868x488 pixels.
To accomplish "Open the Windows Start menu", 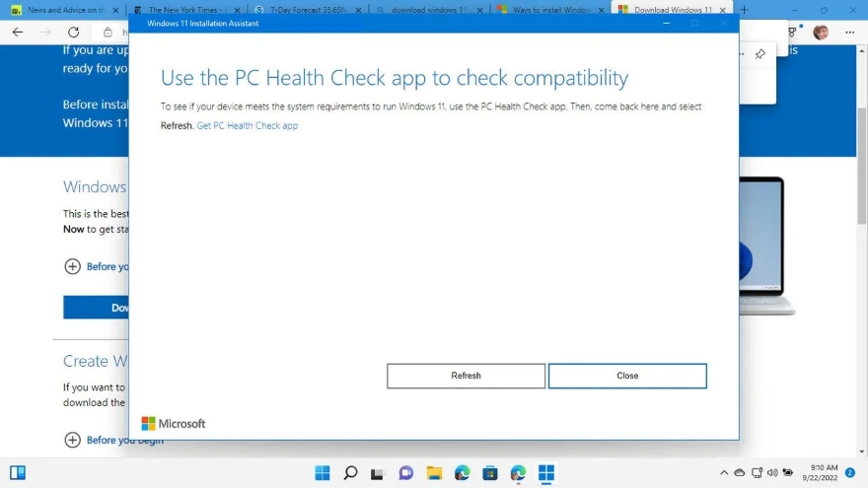I will [323, 473].
